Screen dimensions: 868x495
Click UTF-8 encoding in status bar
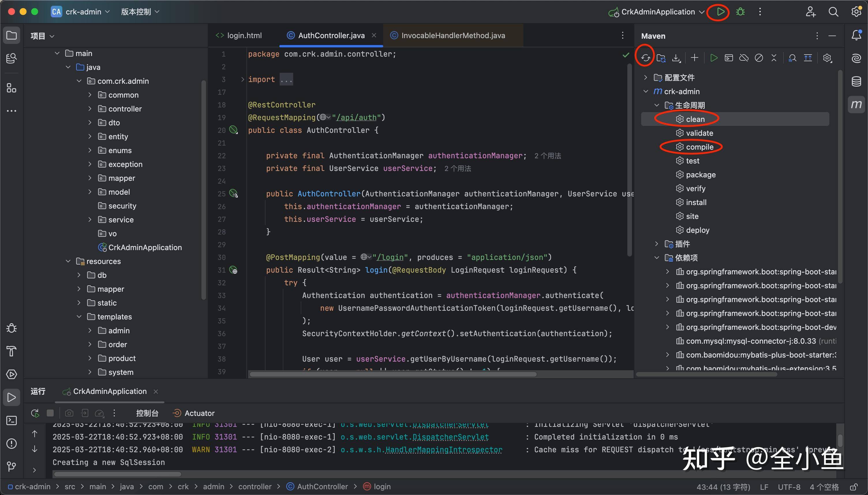[x=789, y=487]
